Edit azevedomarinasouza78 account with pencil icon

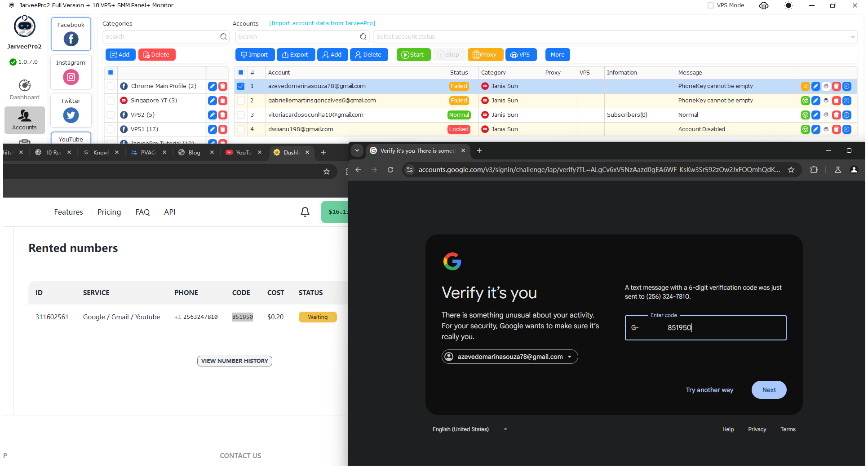coord(816,86)
